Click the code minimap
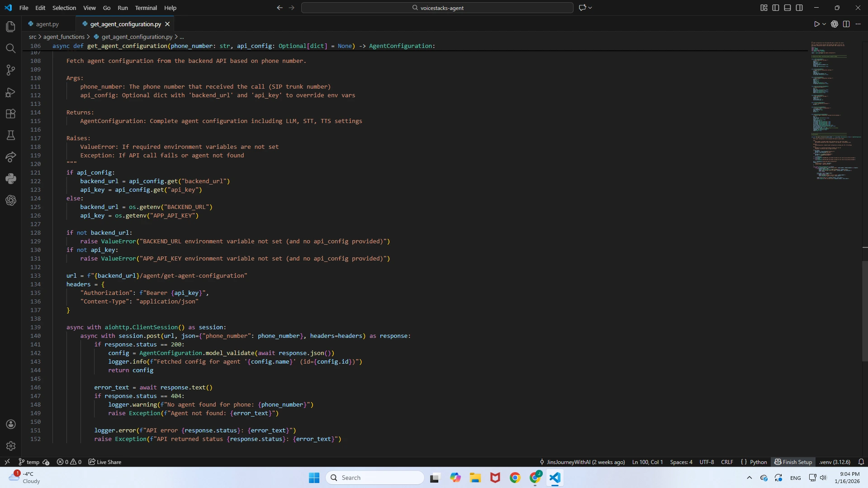 pyautogui.click(x=836, y=111)
